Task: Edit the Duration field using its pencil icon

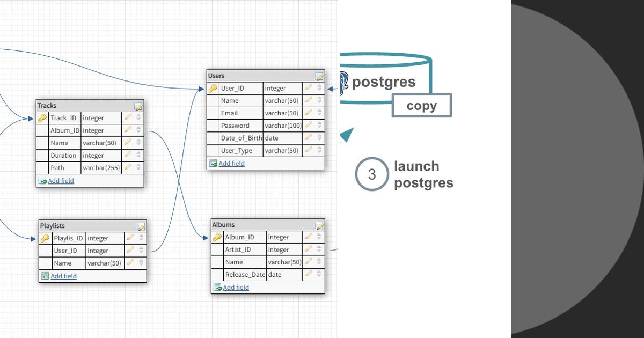Action: 127,155
